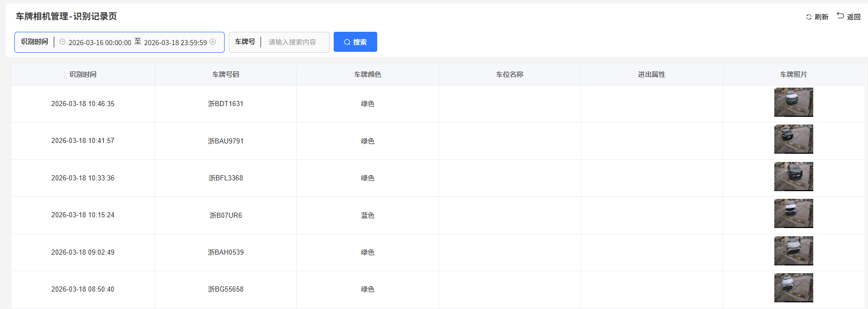The image size is (868, 309).
Task: Select plate number 浙BAH0539
Action: pyautogui.click(x=226, y=252)
